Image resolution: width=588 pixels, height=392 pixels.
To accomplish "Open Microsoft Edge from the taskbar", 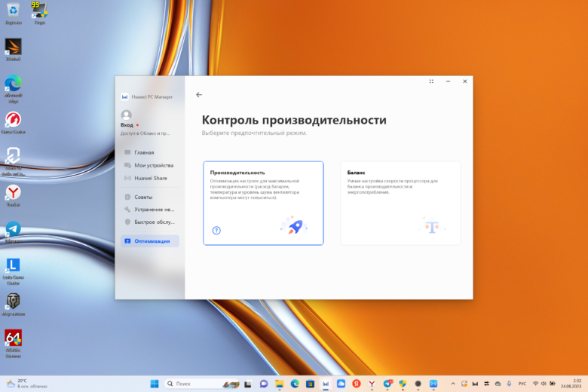I will [295, 384].
